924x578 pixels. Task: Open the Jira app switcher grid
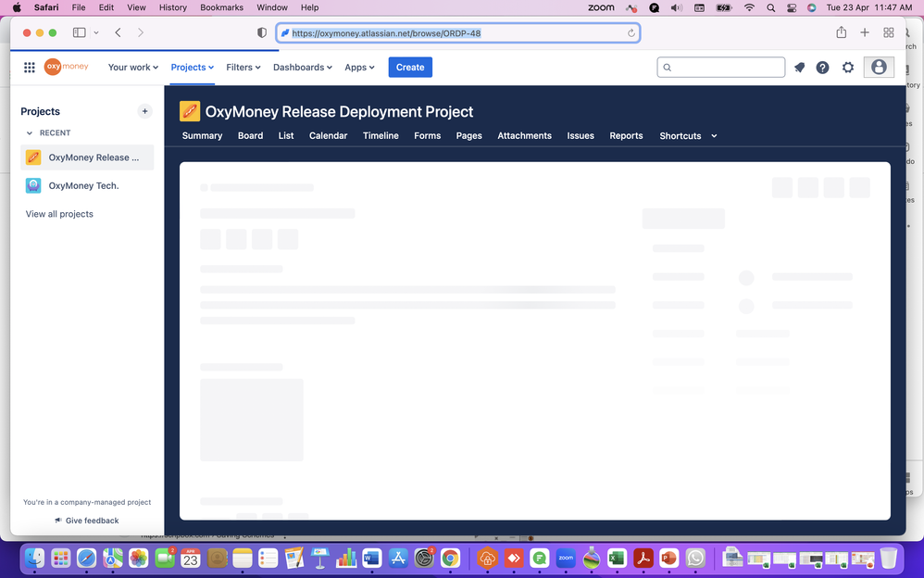29,68
